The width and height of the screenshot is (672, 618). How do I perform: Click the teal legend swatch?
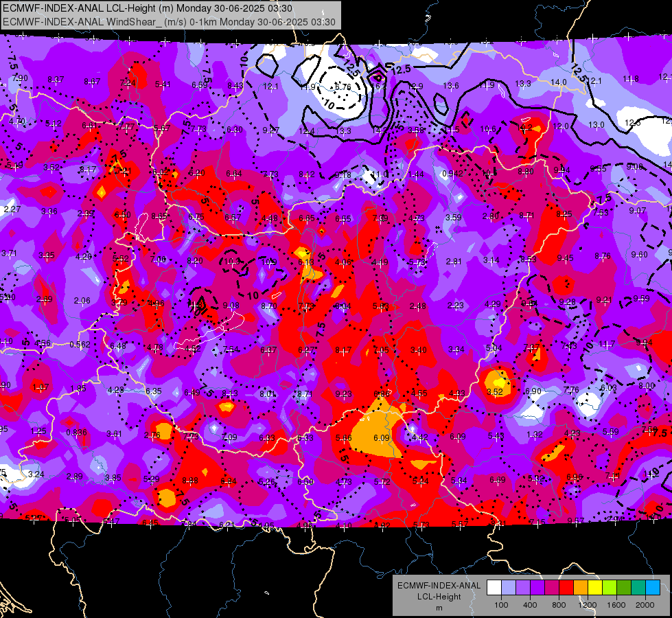638,588
